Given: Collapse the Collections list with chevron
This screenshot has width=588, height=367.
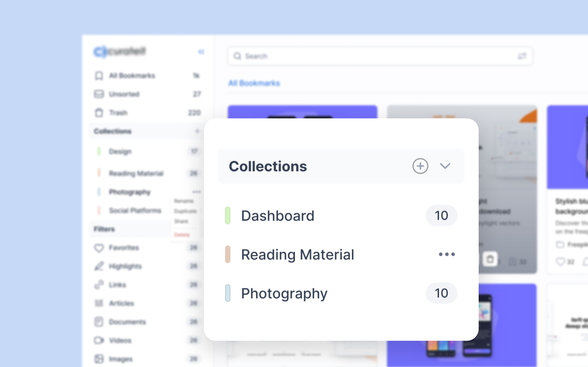Looking at the screenshot, I should pos(445,166).
